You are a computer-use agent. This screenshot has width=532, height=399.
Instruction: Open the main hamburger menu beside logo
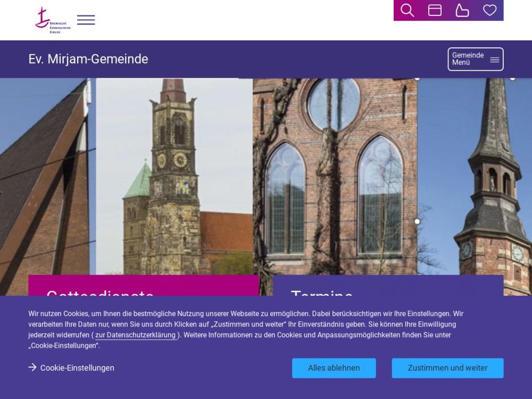pyautogui.click(x=86, y=20)
